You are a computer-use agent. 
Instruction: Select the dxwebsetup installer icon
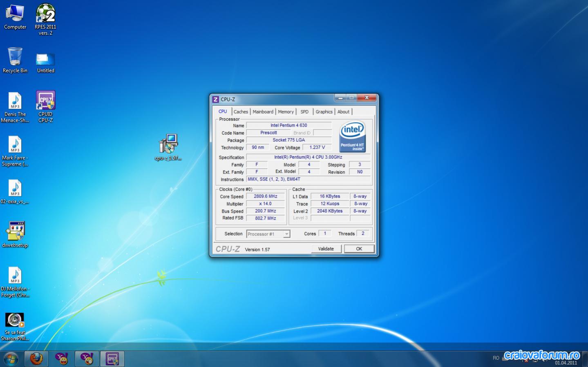pos(15,235)
